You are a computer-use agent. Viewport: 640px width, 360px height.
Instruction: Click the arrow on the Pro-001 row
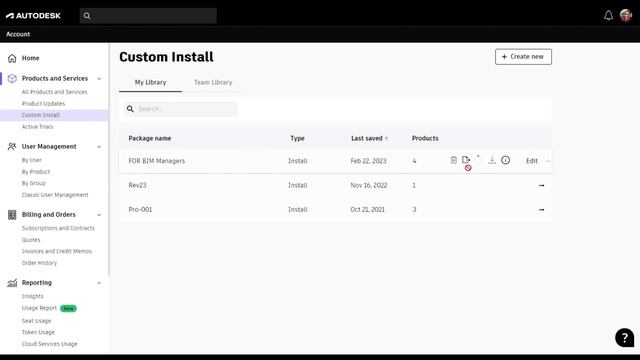click(x=541, y=210)
